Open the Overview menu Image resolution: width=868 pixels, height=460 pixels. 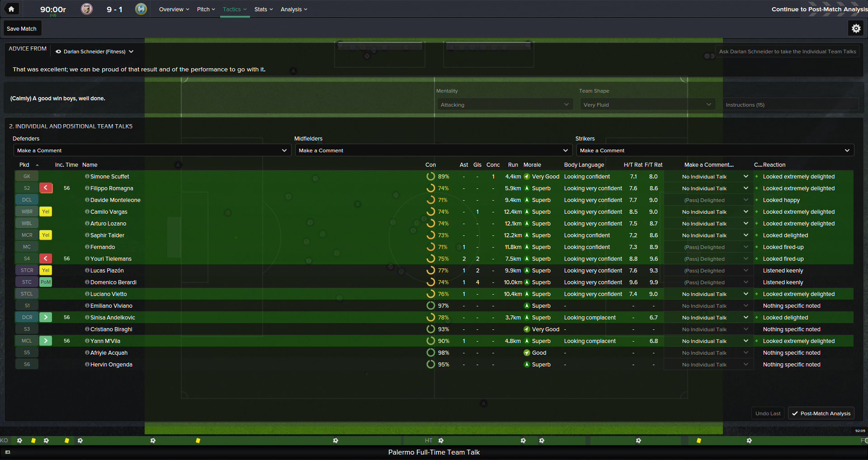click(x=174, y=9)
